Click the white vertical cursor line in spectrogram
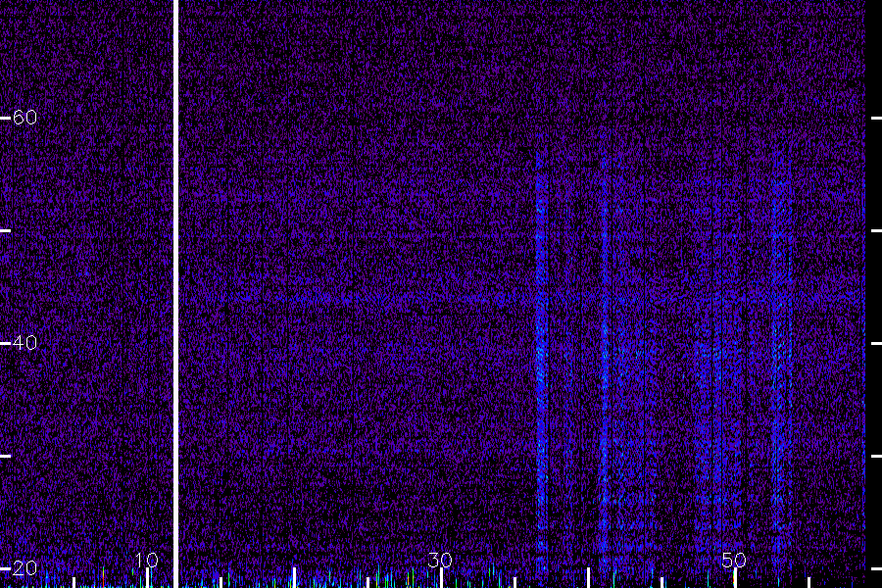This screenshot has width=882, height=588. pyautogui.click(x=175, y=294)
